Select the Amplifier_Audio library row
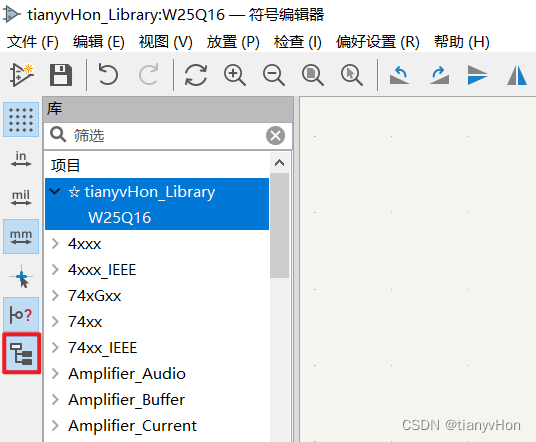Image resolution: width=536 pixels, height=442 pixels. pyautogui.click(x=157, y=374)
